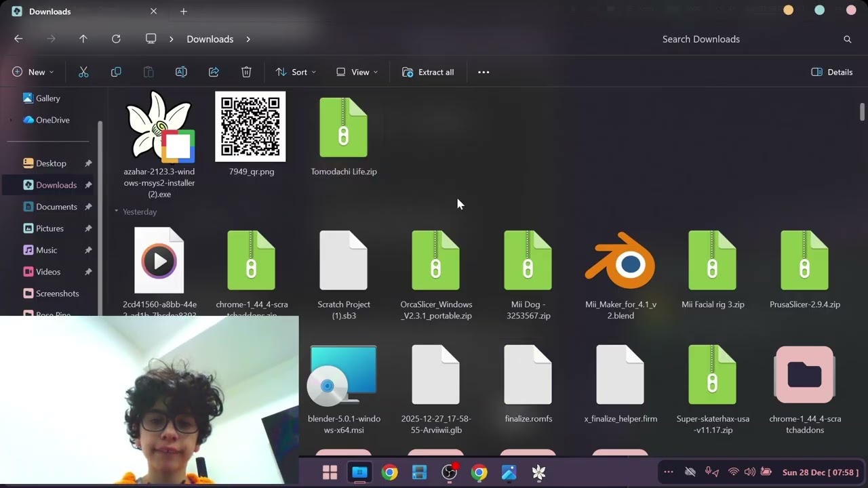Click the File Explorer taskbar icon

[359, 472]
